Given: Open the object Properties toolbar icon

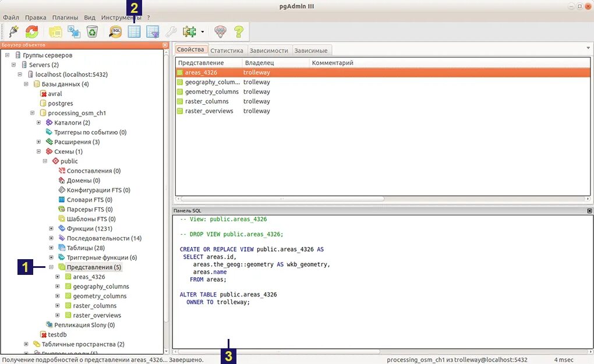Looking at the screenshot, I should tap(55, 32).
